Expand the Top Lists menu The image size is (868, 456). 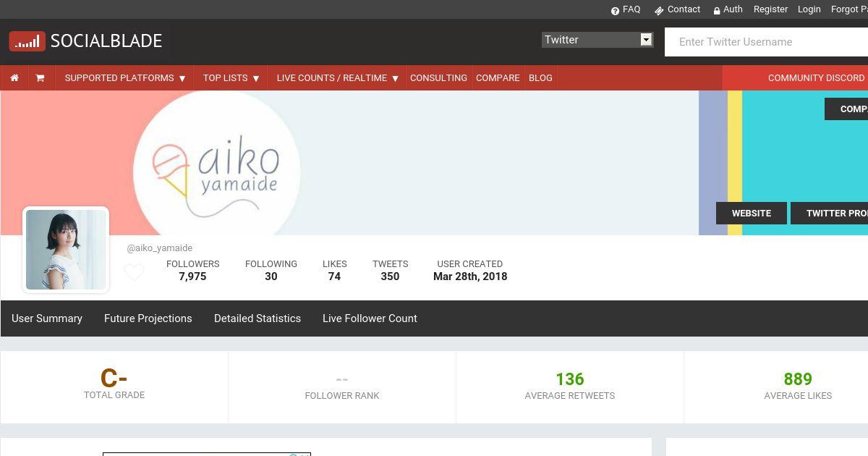(231, 78)
